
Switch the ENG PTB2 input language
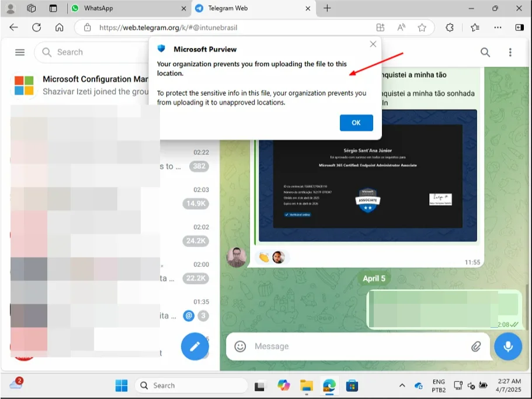pyautogui.click(x=439, y=386)
